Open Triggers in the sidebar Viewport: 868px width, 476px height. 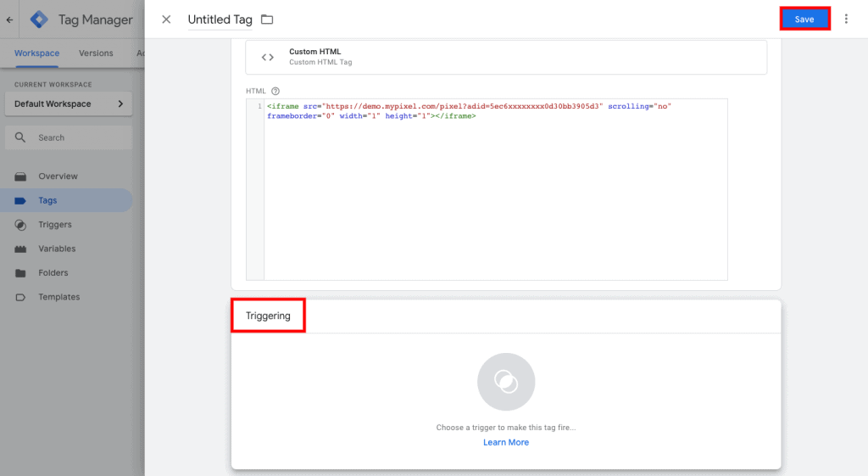coord(55,225)
